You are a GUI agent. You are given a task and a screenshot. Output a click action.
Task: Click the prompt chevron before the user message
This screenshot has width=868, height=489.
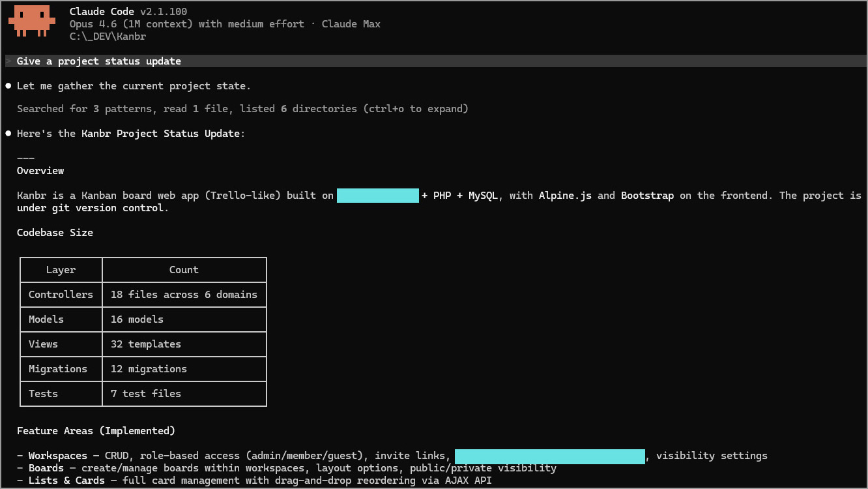pyautogui.click(x=8, y=61)
